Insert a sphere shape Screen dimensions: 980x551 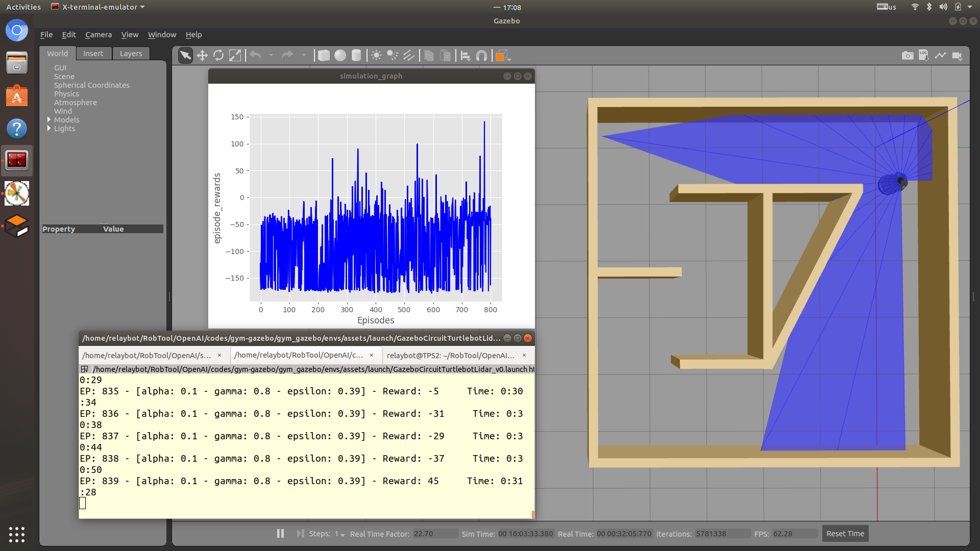[340, 56]
